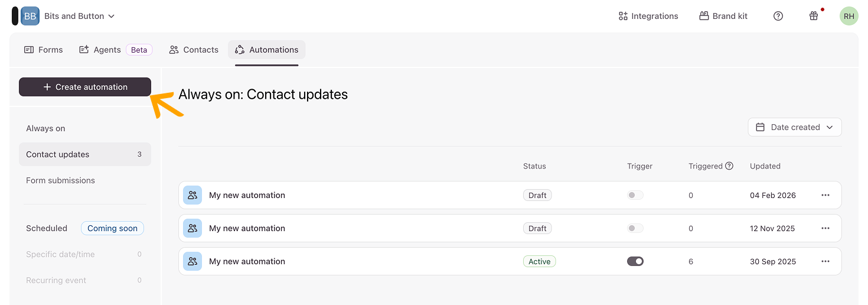
Task: Open the Agents Beta tab
Action: tap(116, 50)
